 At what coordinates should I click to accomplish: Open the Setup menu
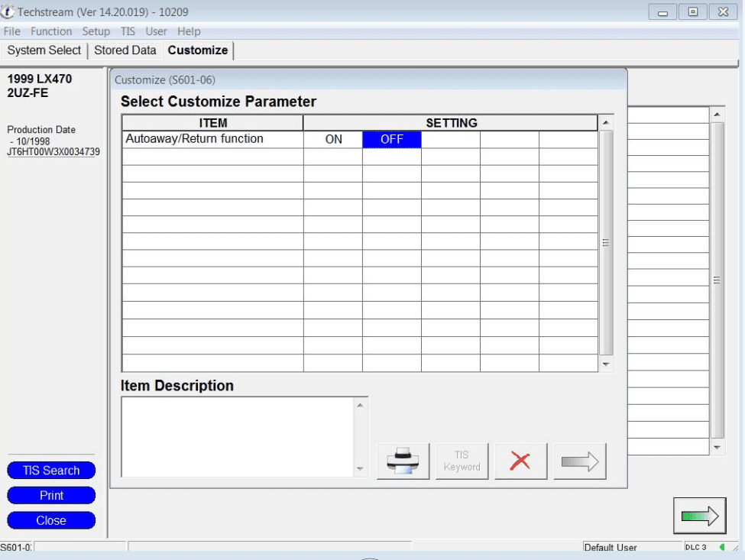[x=96, y=31]
